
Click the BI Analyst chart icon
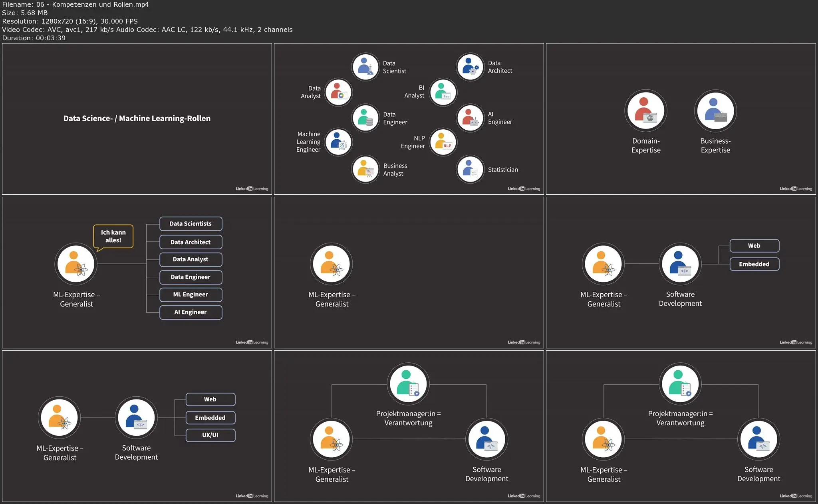(443, 92)
